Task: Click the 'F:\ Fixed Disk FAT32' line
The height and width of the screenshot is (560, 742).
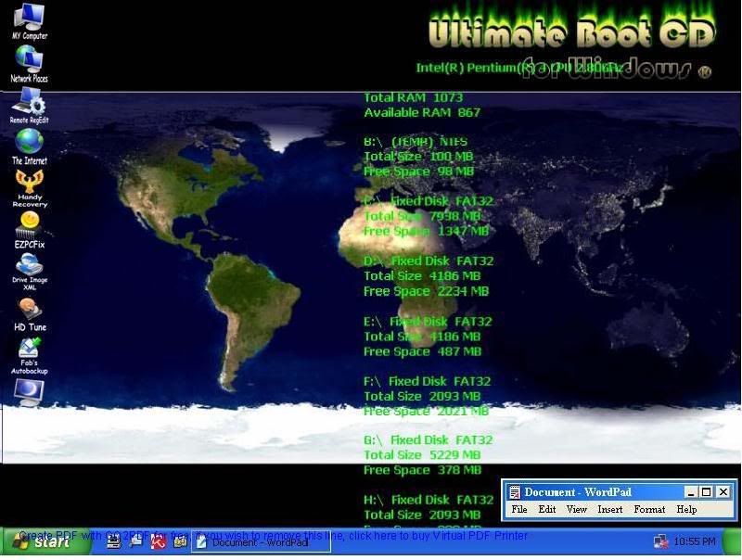Action: [427, 381]
